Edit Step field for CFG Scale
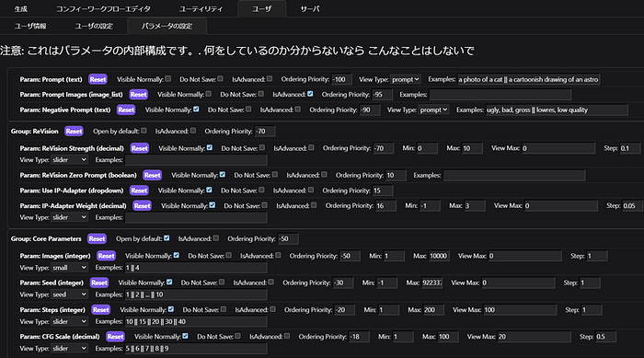Viewport: 644px width, 358px height. (x=605, y=337)
